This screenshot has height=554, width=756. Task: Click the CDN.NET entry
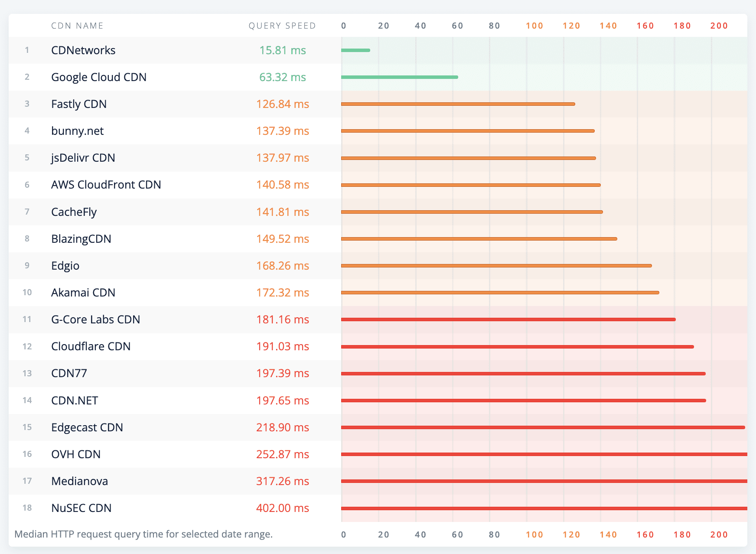pos(75,401)
